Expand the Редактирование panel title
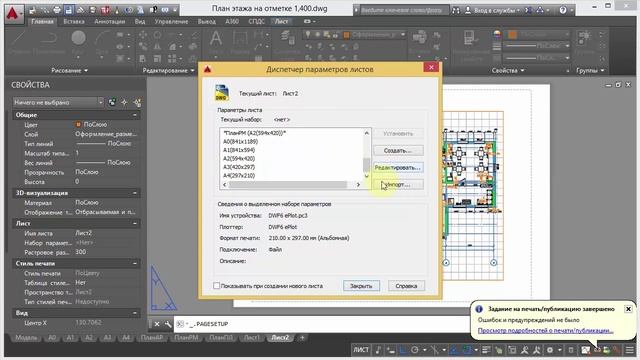This screenshot has height=360, width=640. click(168, 71)
